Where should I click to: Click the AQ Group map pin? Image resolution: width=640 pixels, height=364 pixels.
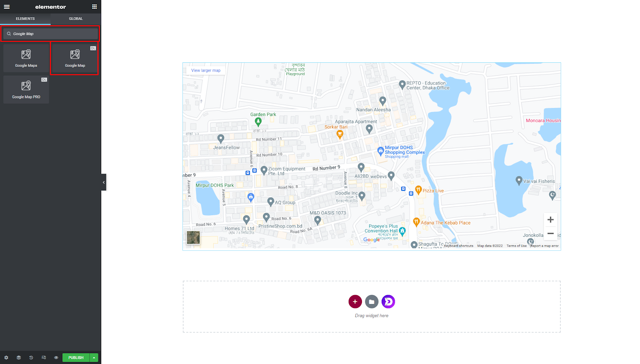(271, 202)
